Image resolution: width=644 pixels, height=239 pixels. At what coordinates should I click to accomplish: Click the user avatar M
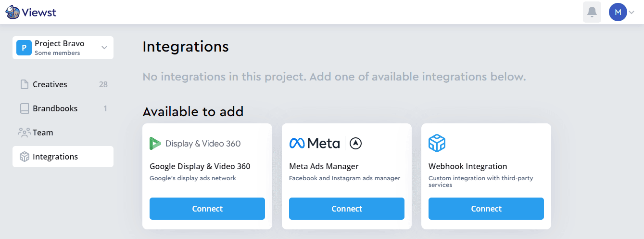pyautogui.click(x=618, y=12)
